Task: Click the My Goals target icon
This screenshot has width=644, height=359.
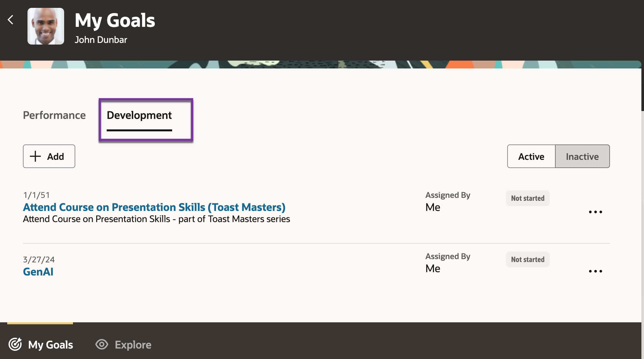Action: tap(15, 344)
